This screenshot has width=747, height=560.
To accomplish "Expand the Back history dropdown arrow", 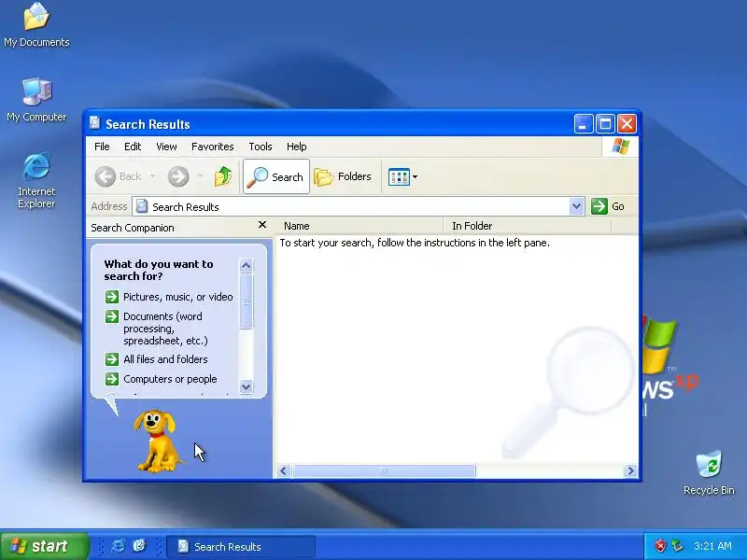I will click(152, 176).
